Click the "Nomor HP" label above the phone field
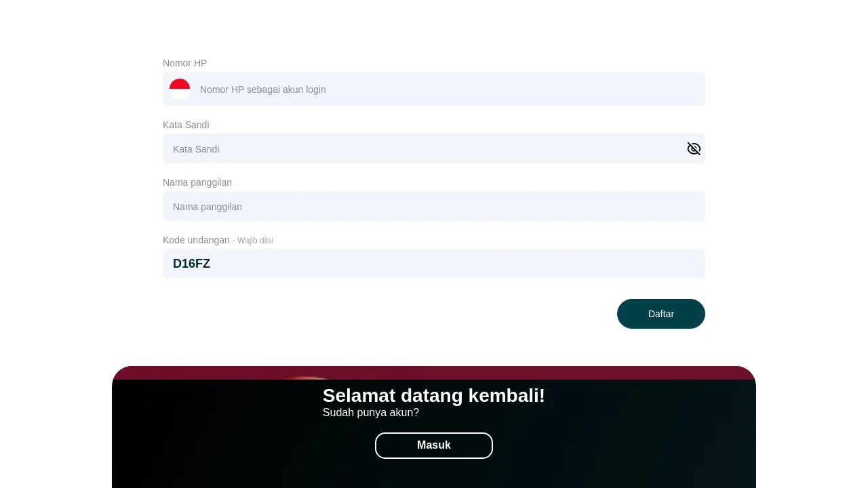This screenshot has height=488, width=868. pos(185,63)
